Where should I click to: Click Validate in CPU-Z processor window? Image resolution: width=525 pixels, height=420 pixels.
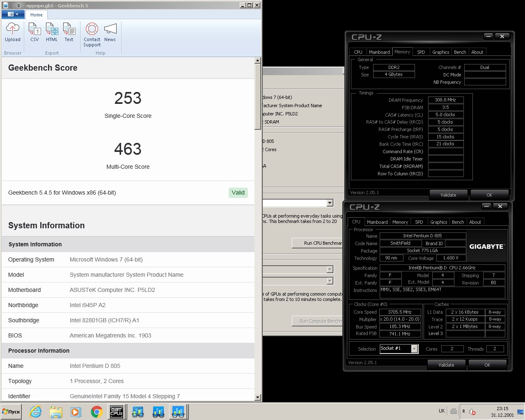point(446,365)
